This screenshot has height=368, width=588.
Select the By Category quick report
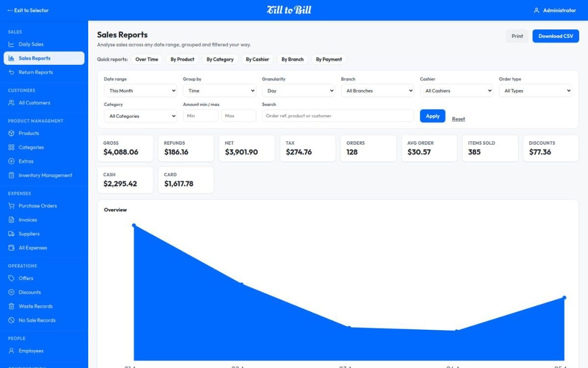(x=220, y=59)
